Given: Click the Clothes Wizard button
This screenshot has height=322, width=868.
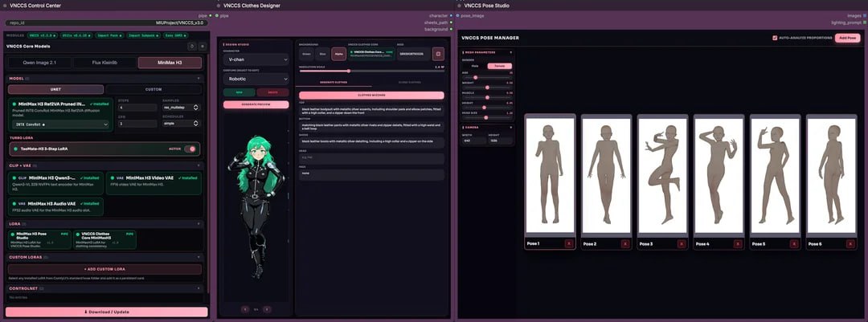Looking at the screenshot, I should coord(370,96).
